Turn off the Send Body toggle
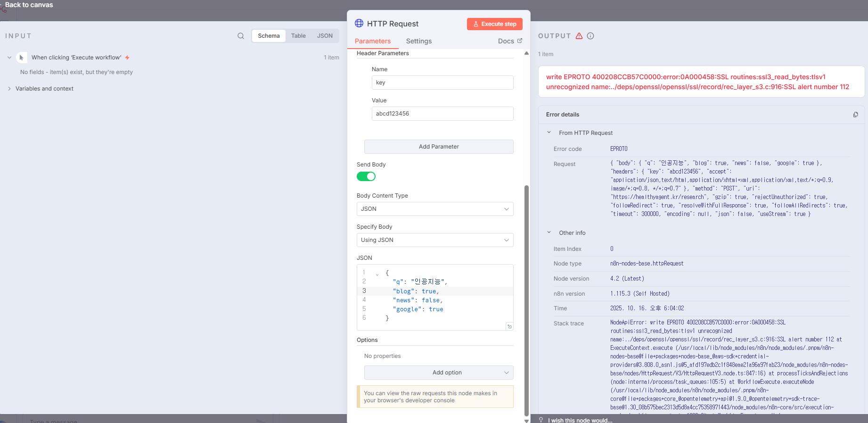868x423 pixels. (366, 176)
